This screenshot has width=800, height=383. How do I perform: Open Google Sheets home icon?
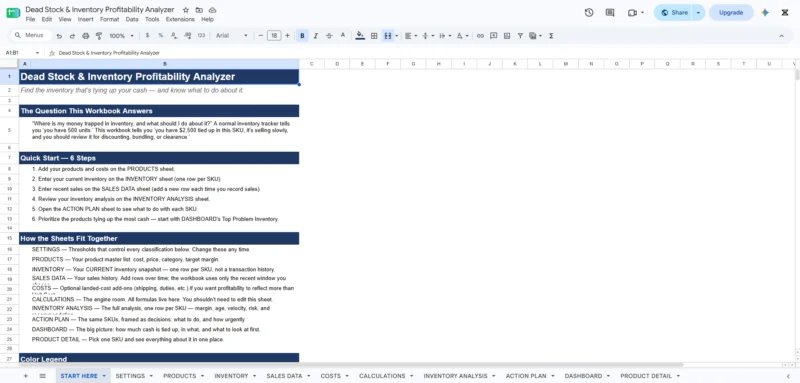tap(13, 13)
